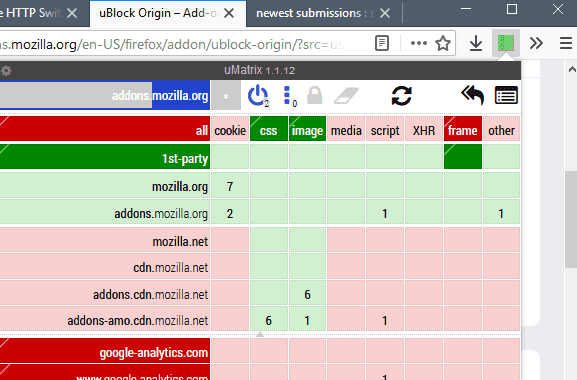
Task: Open uMatrix dashboard via gear icon
Action: pyautogui.click(x=6, y=71)
